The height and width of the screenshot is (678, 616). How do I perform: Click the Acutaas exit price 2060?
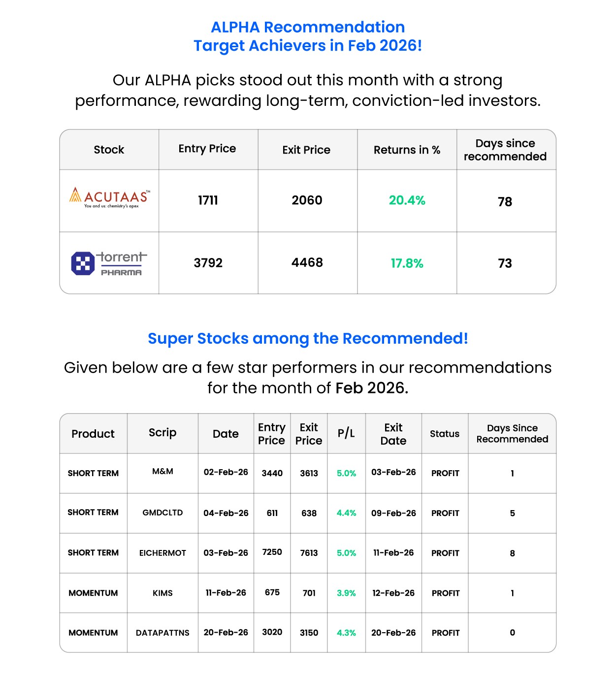point(307,200)
